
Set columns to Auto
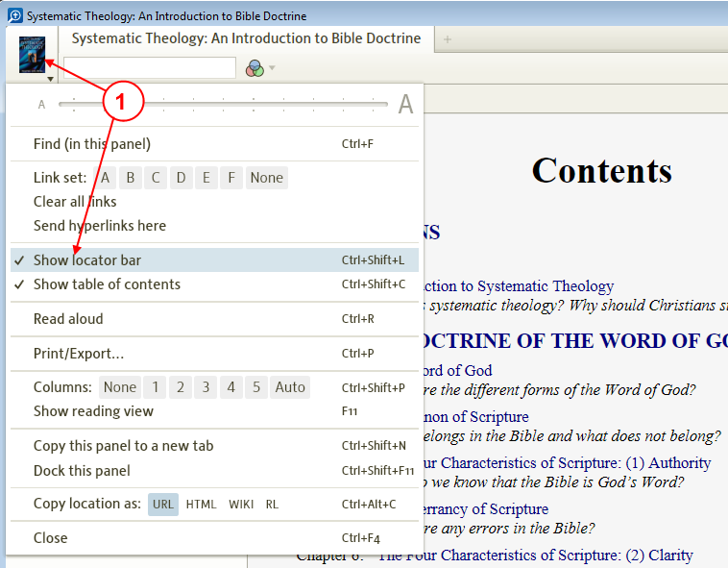(x=290, y=387)
